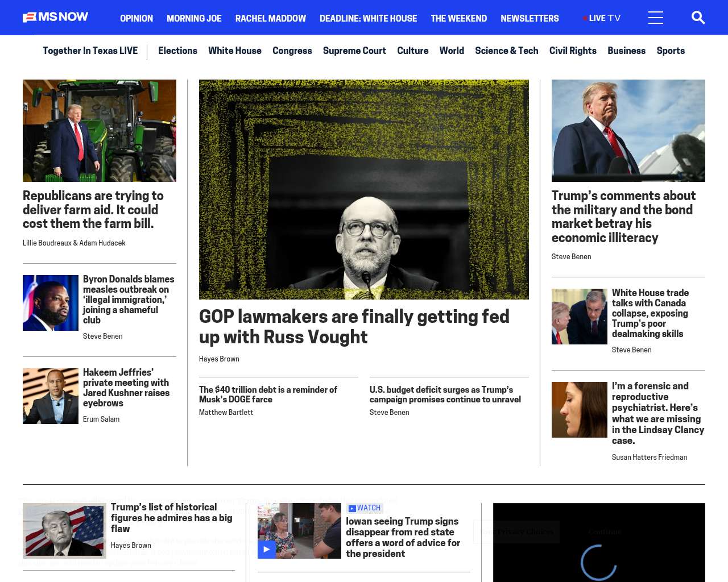View Matthew Bartlett author byline
The image size is (728, 582).
pos(226,412)
